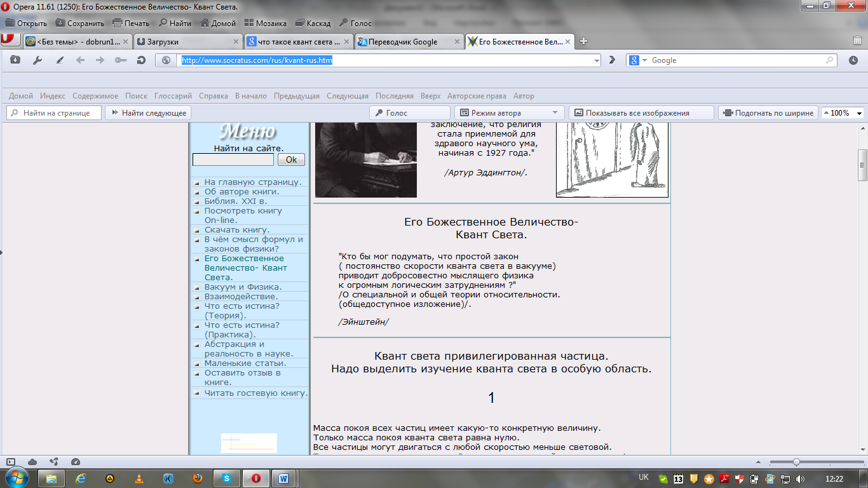Click Сохранить in the main toolbar
The width and height of the screenshot is (868, 488).
(79, 23)
